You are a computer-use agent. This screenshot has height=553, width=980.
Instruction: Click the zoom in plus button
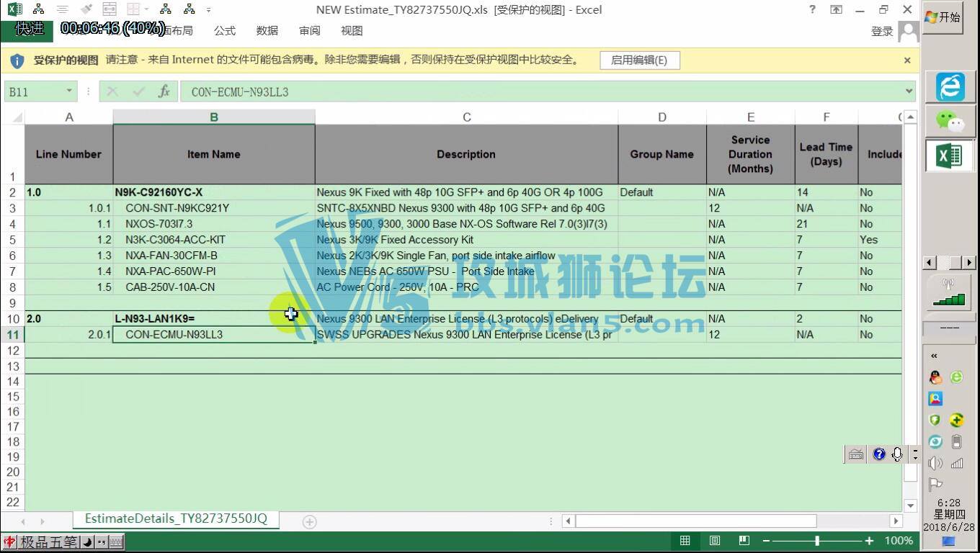coord(870,541)
